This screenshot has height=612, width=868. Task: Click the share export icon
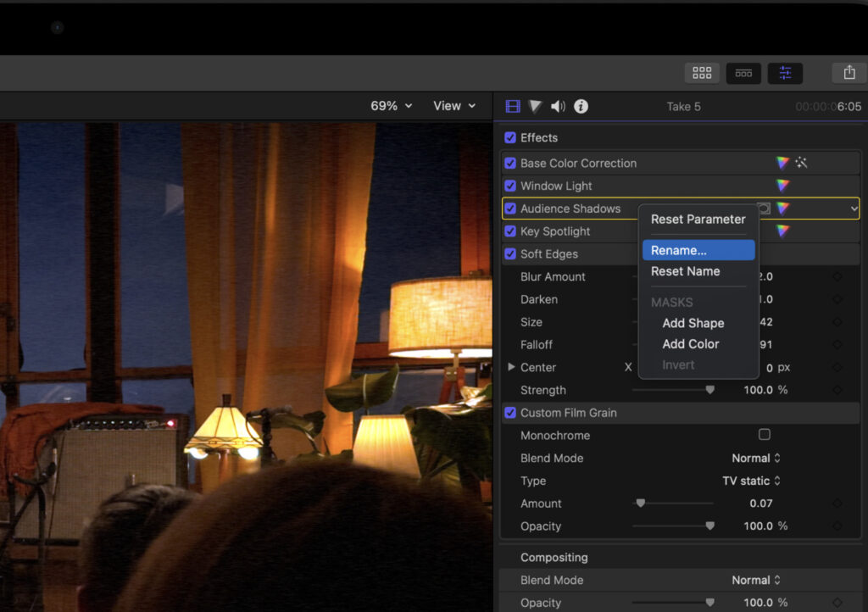coord(849,73)
